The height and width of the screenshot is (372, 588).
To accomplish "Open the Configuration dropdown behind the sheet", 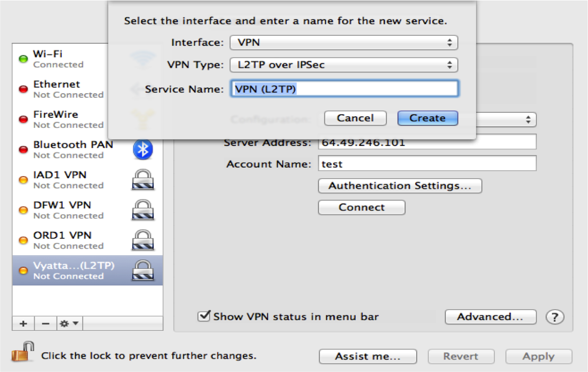I will click(506, 120).
